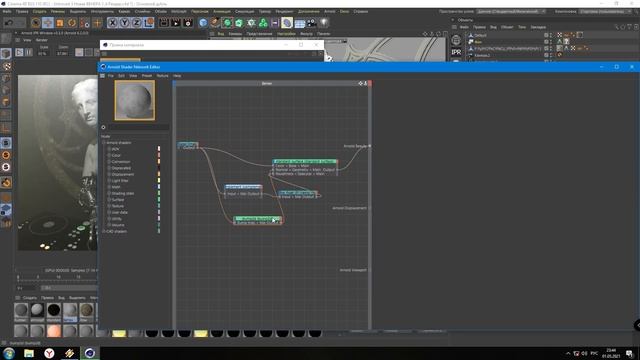Click the green Cloner icon
Screen dimensions: 640x360
click(x=263, y=23)
